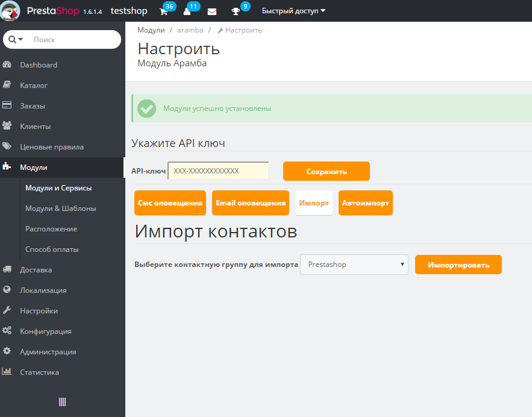This screenshot has height=417, width=532.
Task: Click the Статистика bar chart icon
Action: (7, 372)
